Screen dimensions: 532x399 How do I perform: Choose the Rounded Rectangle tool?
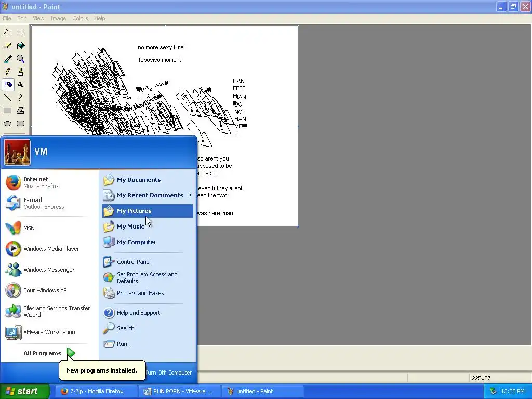coord(21,124)
